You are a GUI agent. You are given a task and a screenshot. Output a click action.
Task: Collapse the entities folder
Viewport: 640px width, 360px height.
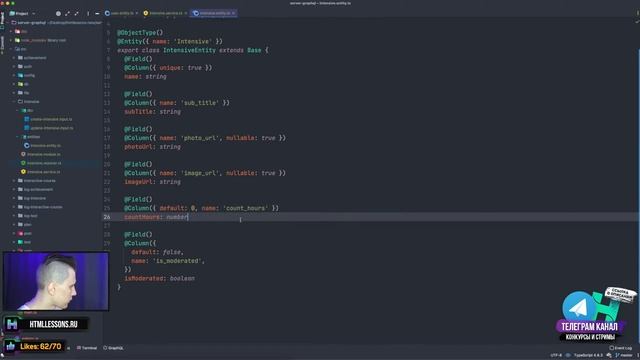click(18, 137)
